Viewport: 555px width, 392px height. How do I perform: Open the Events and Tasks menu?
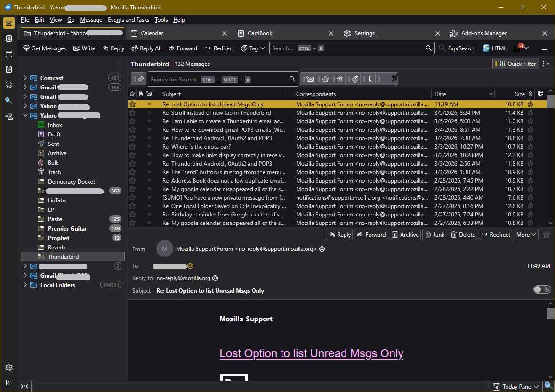click(128, 20)
